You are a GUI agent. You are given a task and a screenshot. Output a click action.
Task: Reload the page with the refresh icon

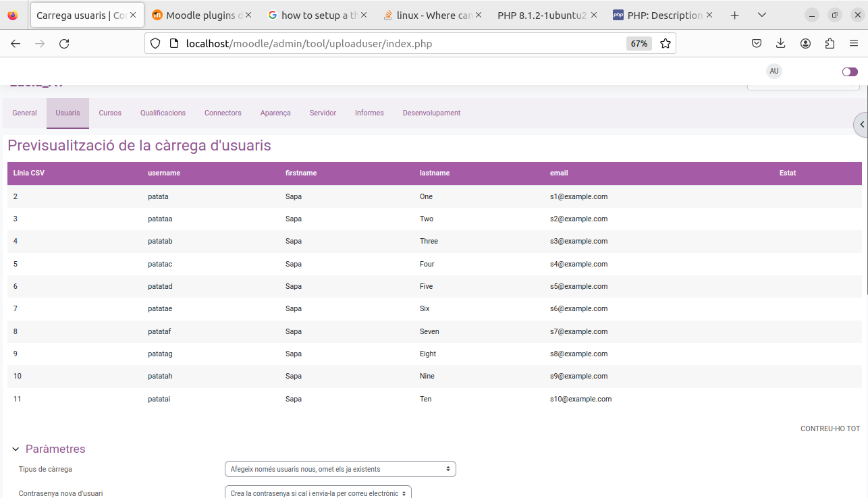64,43
